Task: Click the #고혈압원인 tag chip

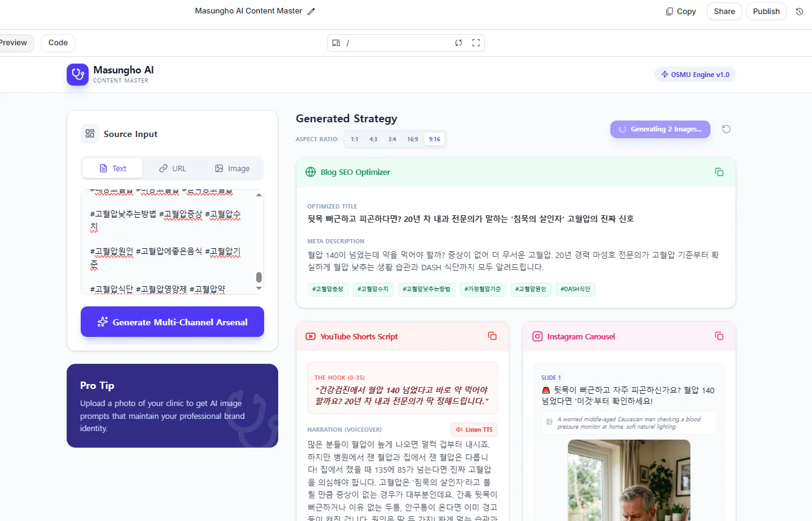Action: [x=531, y=289]
